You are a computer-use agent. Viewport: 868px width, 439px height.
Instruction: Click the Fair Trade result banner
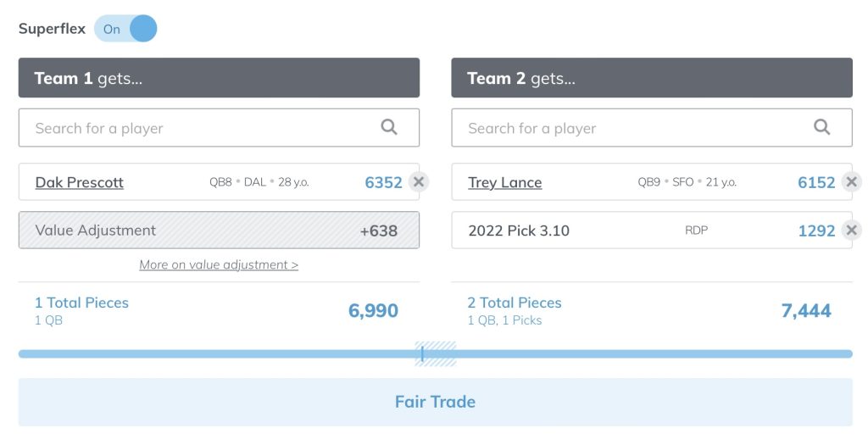435,402
